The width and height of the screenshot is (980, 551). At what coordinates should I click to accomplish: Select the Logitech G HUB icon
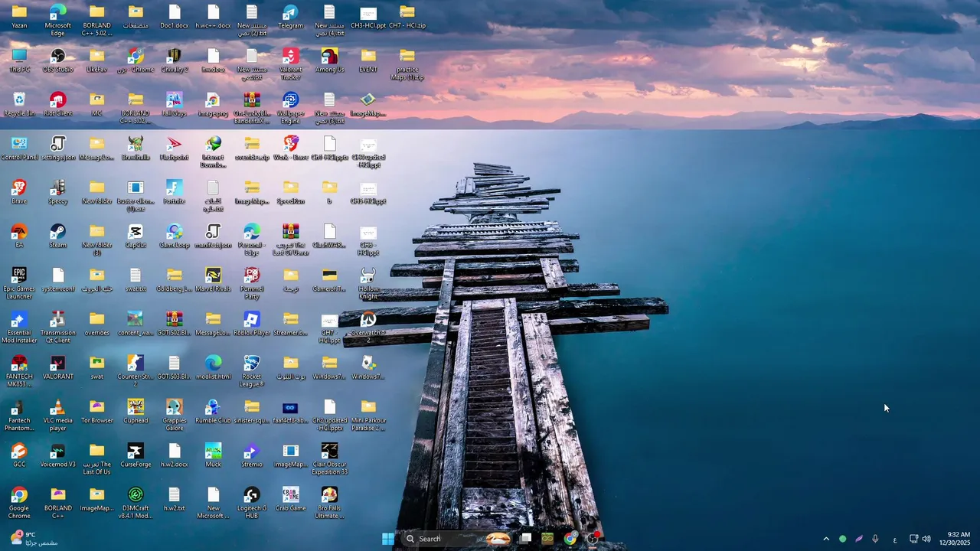pos(251,502)
